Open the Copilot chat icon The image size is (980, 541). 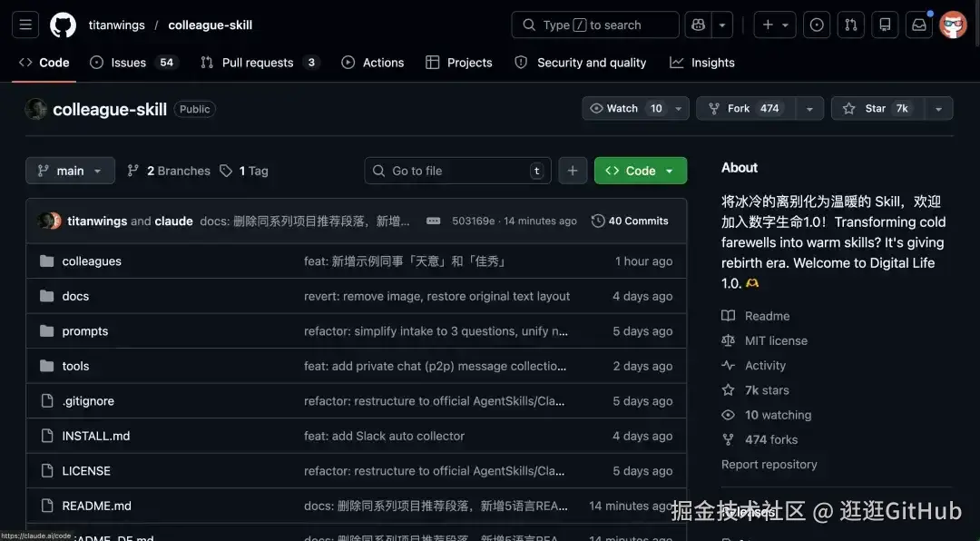(x=698, y=25)
